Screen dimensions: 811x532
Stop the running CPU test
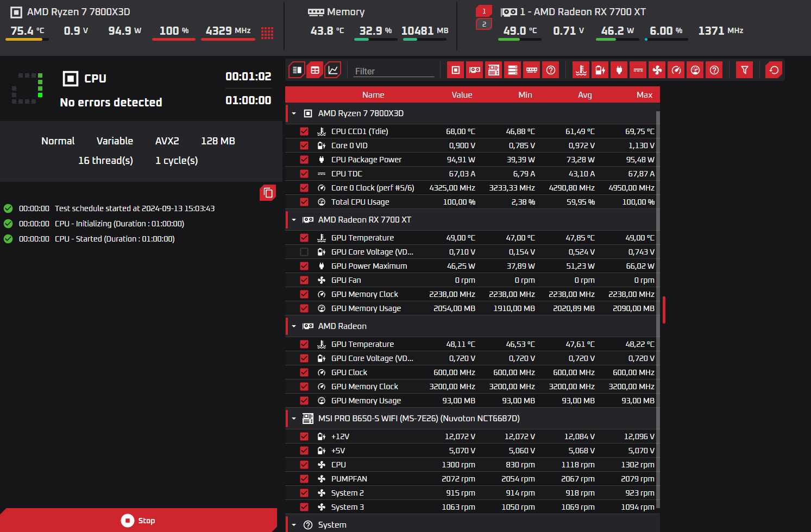coord(139,521)
